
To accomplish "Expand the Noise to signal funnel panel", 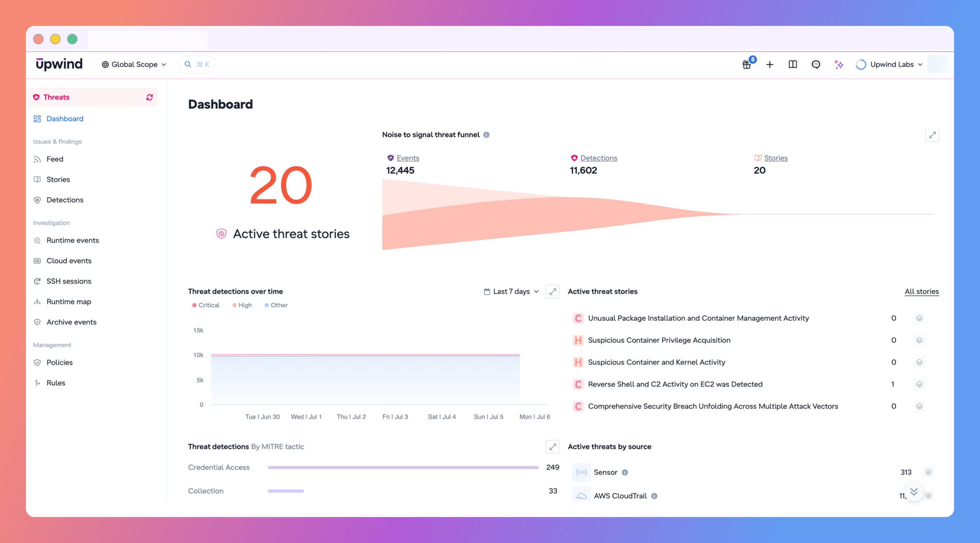I will click(932, 135).
